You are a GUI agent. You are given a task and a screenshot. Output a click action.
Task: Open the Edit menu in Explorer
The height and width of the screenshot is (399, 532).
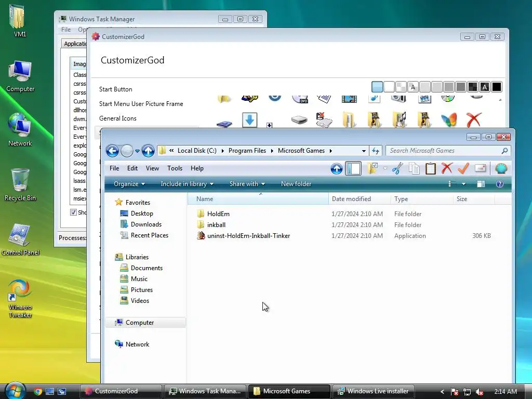tap(132, 168)
